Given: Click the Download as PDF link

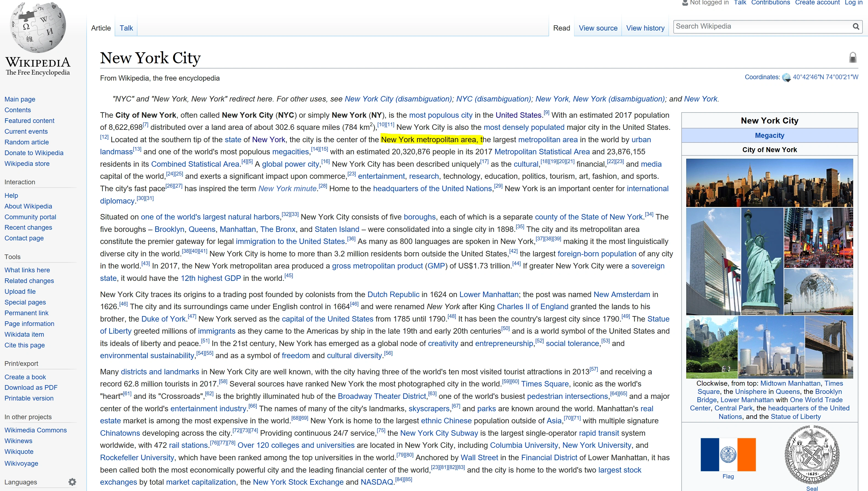Looking at the screenshot, I should [31, 388].
